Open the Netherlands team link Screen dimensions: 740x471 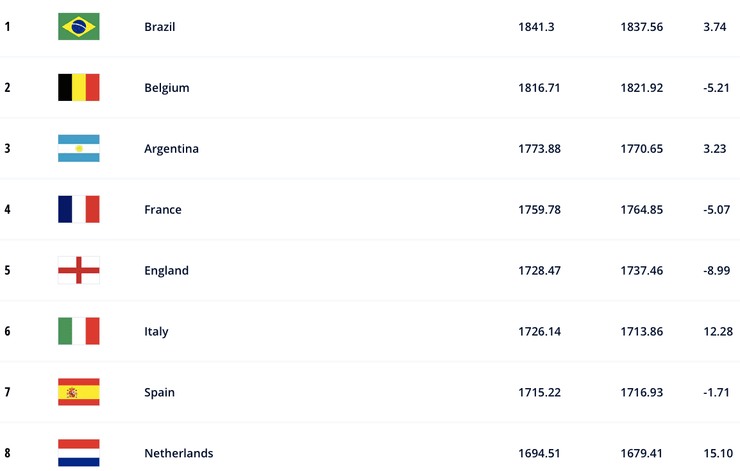(x=178, y=454)
